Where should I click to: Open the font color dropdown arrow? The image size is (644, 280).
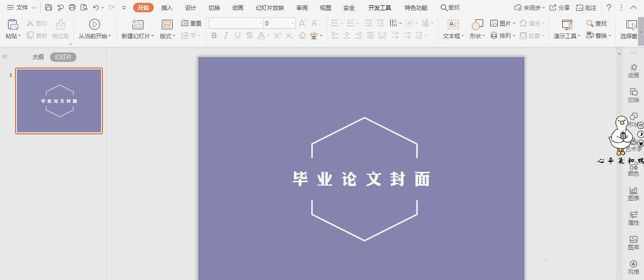(268, 36)
